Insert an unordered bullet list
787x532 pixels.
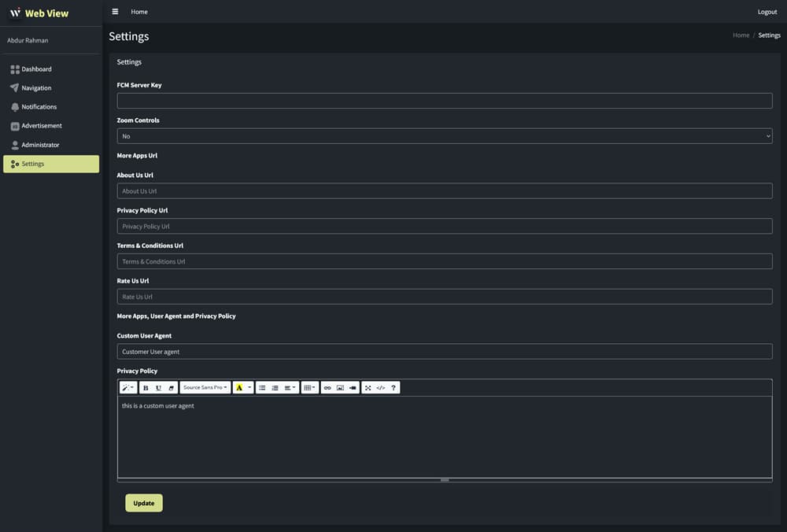pyautogui.click(x=262, y=387)
